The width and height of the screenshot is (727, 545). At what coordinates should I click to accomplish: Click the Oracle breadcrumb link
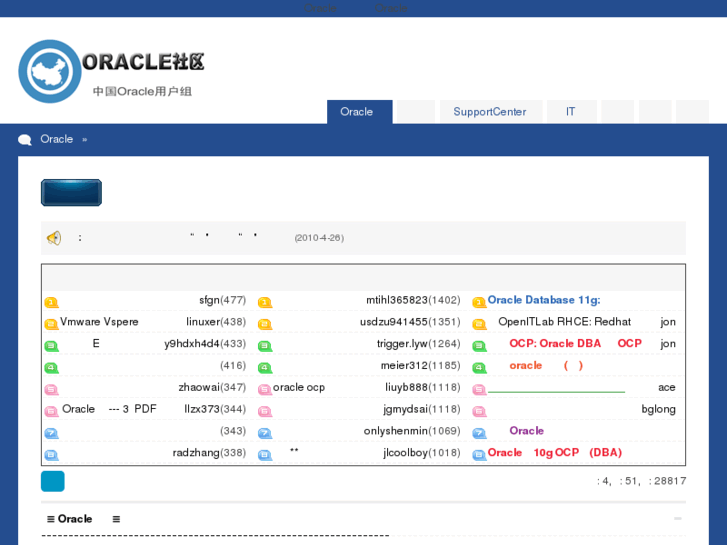(x=57, y=139)
